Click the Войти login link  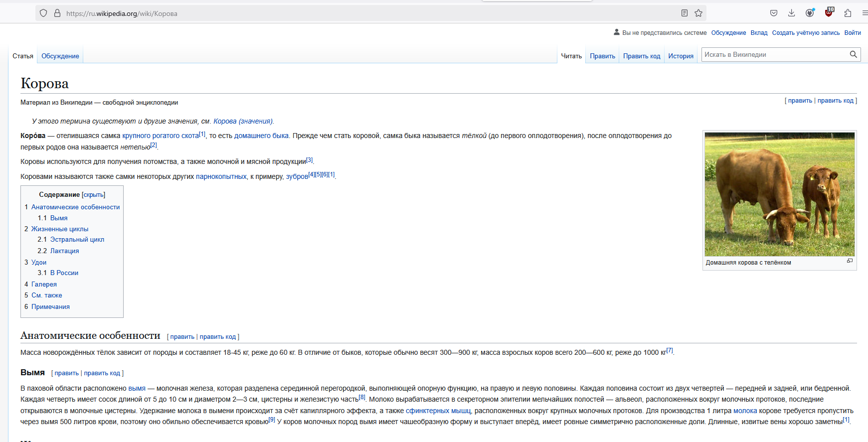point(853,33)
